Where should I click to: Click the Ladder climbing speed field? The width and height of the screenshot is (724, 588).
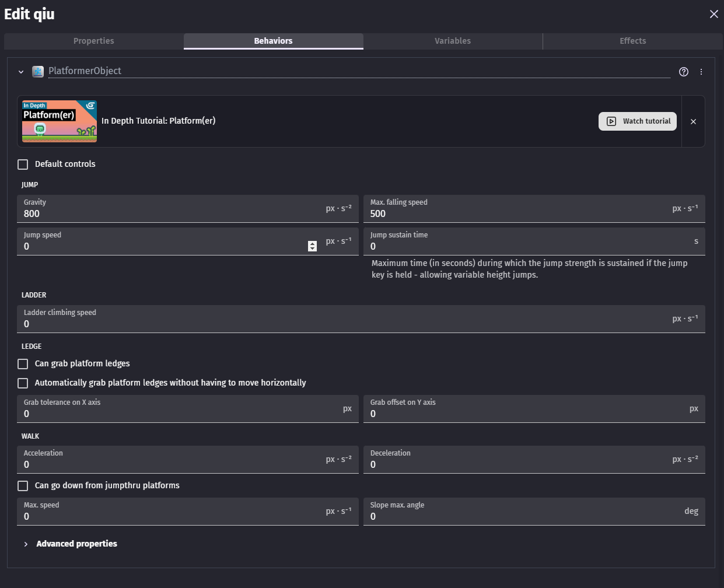pos(361,319)
